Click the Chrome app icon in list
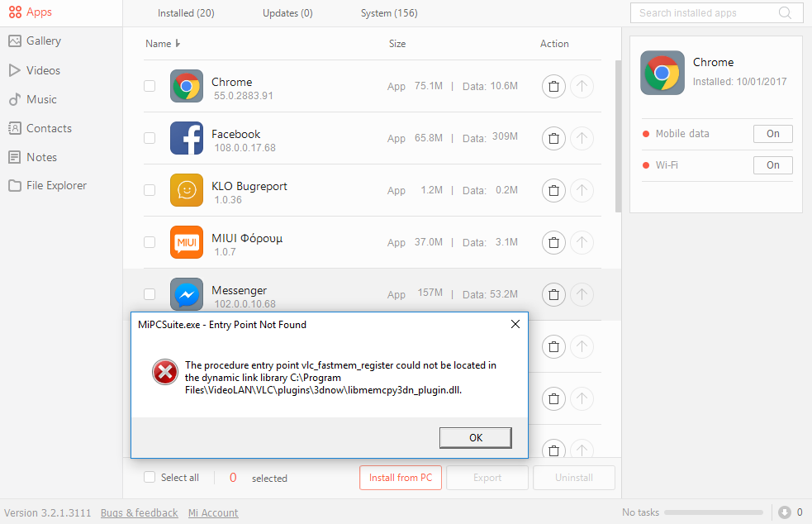812x524 pixels. [187, 86]
